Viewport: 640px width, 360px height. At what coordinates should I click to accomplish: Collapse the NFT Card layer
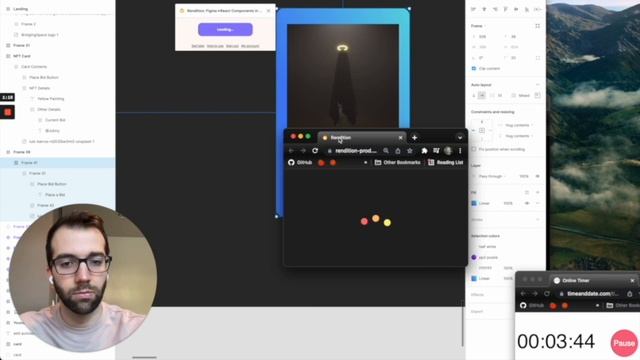coord(8,56)
